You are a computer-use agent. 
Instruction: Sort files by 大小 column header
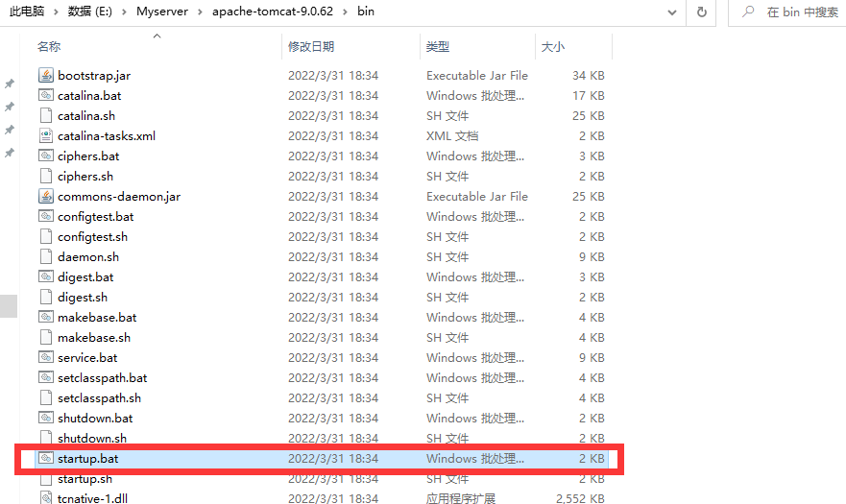tap(552, 47)
